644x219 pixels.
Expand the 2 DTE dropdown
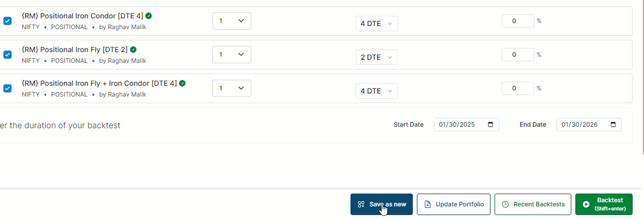(377, 57)
